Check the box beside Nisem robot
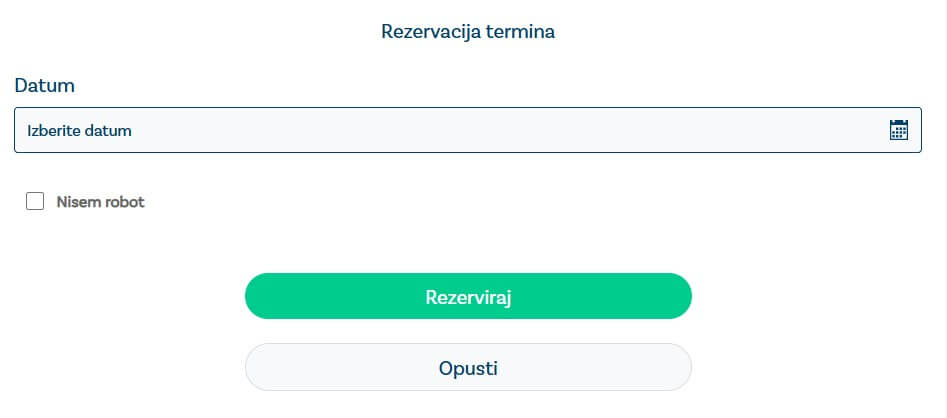This screenshot has height=418, width=947. click(x=36, y=202)
